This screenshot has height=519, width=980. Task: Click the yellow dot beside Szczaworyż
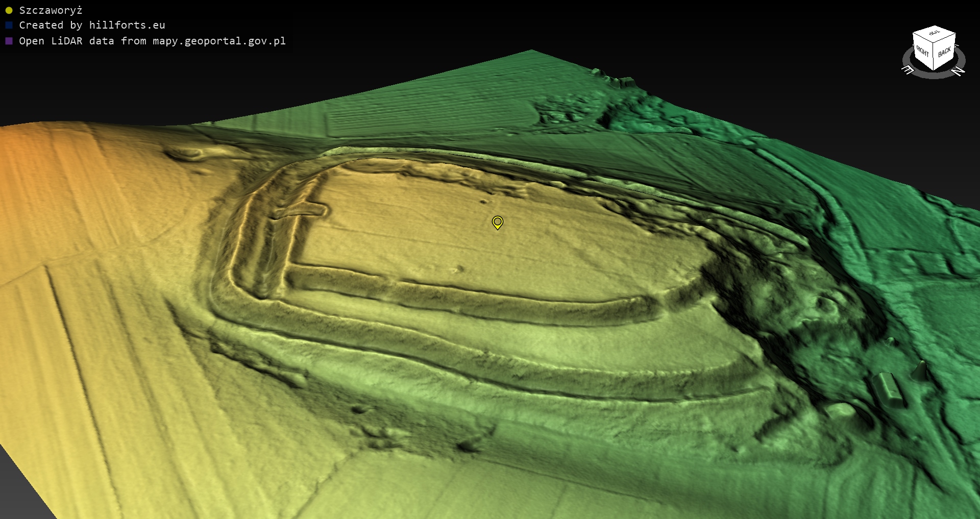tap(9, 10)
